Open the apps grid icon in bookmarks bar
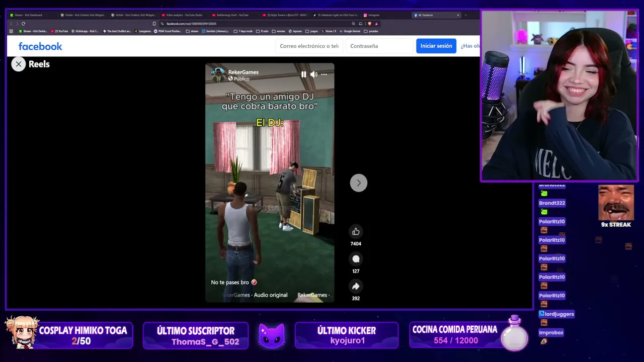Screen dimensions: 644x362 point(11,31)
